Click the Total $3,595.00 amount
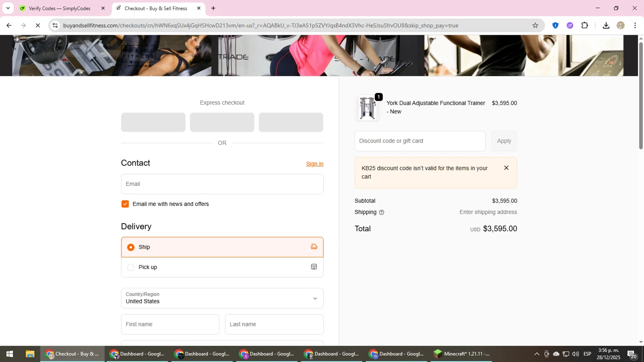The image size is (644, 362). tap(500, 229)
